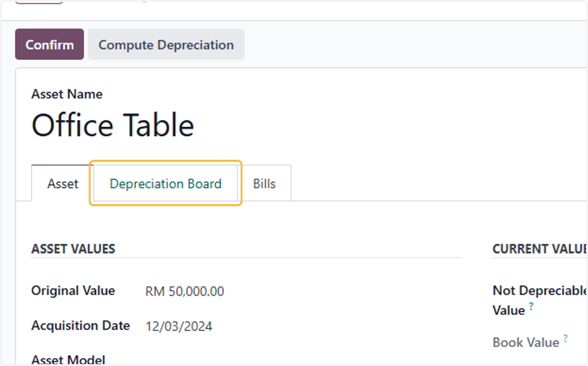588x366 pixels.
Task: Click the Asset Name label
Action: coord(67,94)
